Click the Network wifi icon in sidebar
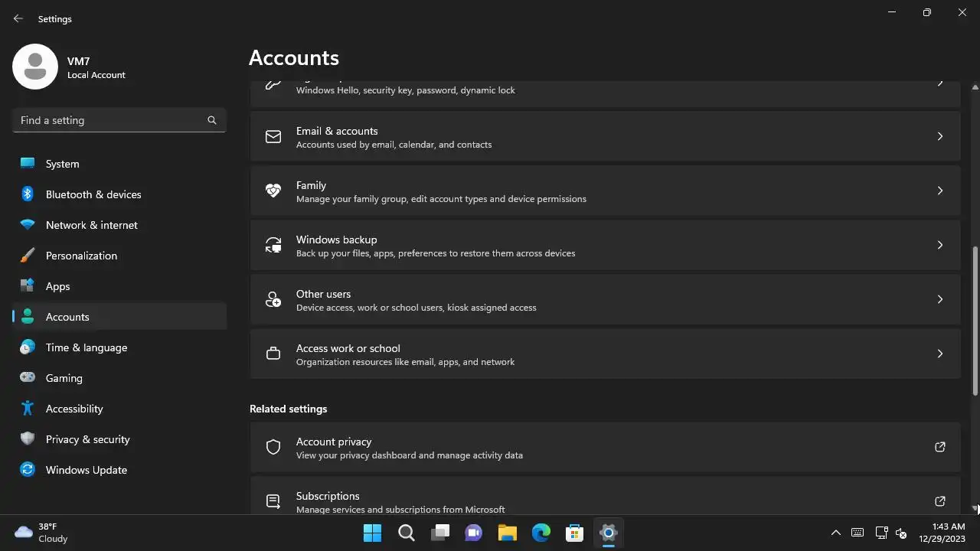This screenshot has width=980, height=551. [x=28, y=225]
